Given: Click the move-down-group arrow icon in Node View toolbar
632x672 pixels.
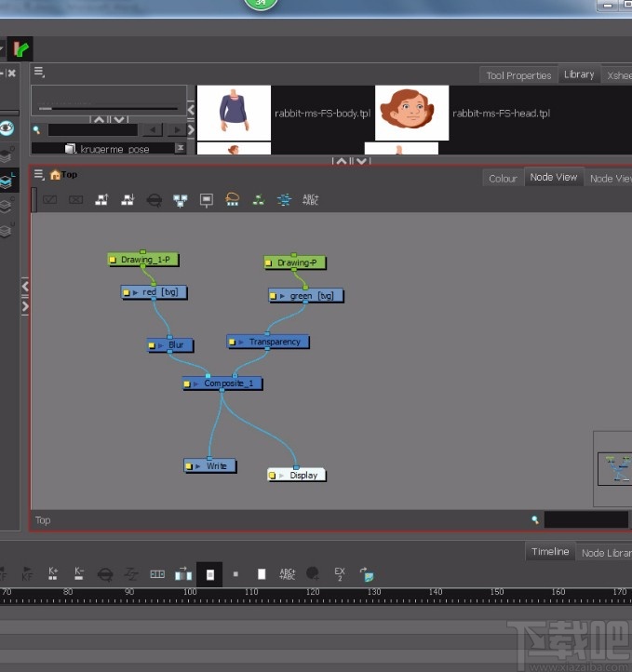Looking at the screenshot, I should [x=128, y=200].
